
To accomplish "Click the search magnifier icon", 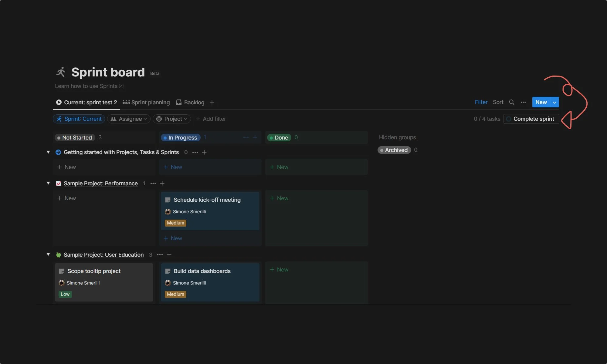I will pos(512,102).
